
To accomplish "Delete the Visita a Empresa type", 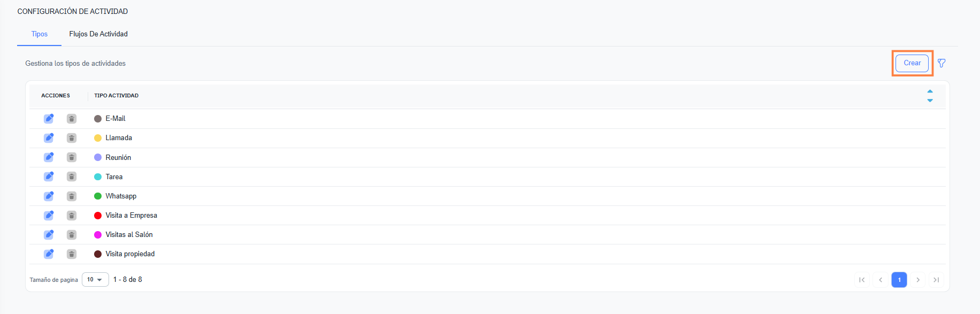I will click(72, 216).
